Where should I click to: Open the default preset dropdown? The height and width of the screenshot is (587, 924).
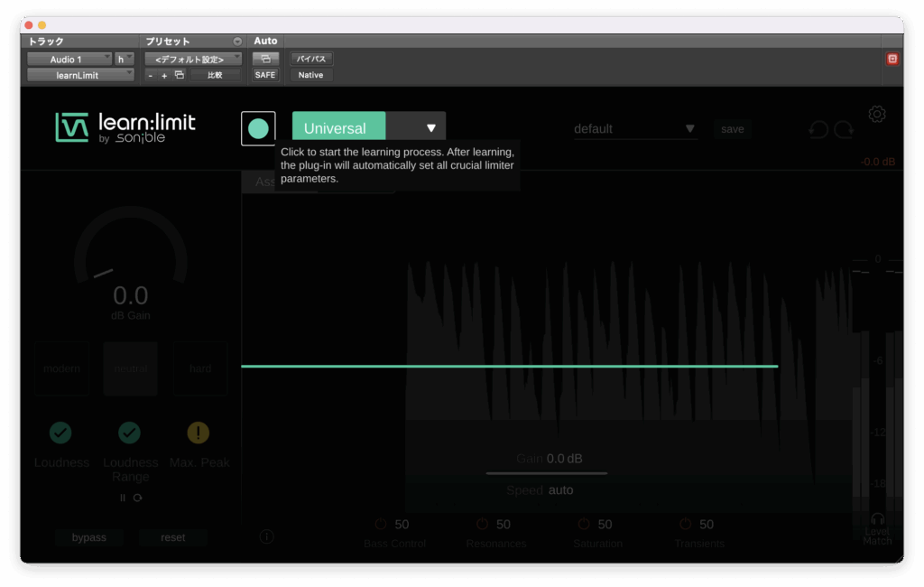click(x=635, y=128)
